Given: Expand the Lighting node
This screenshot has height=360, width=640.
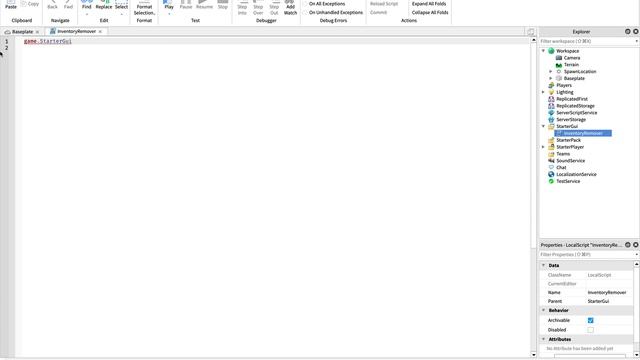Looking at the screenshot, I should coord(543,92).
